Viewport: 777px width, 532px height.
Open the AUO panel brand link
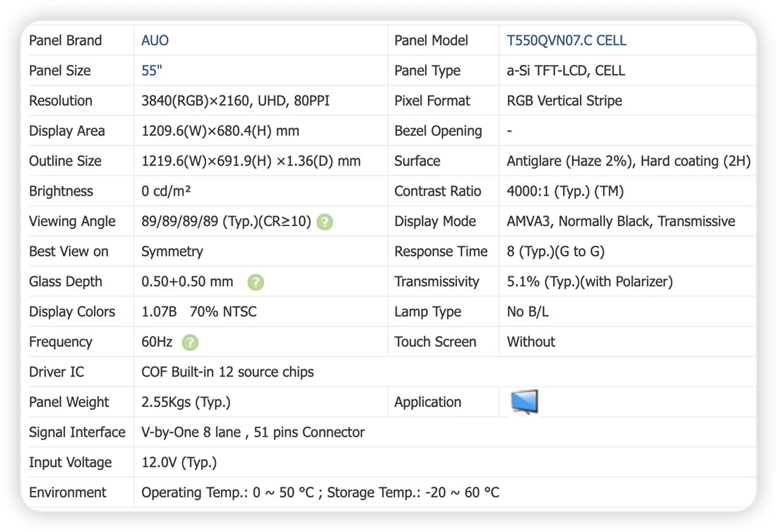click(155, 41)
